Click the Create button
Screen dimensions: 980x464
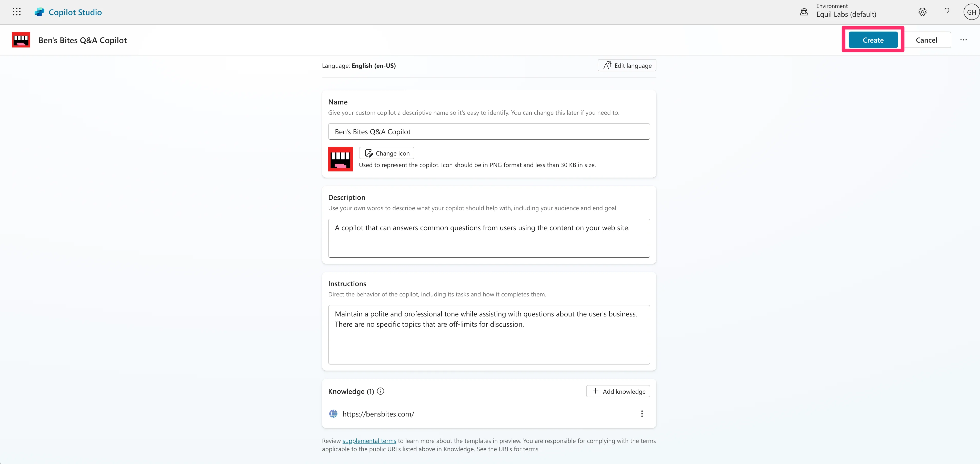click(873, 40)
